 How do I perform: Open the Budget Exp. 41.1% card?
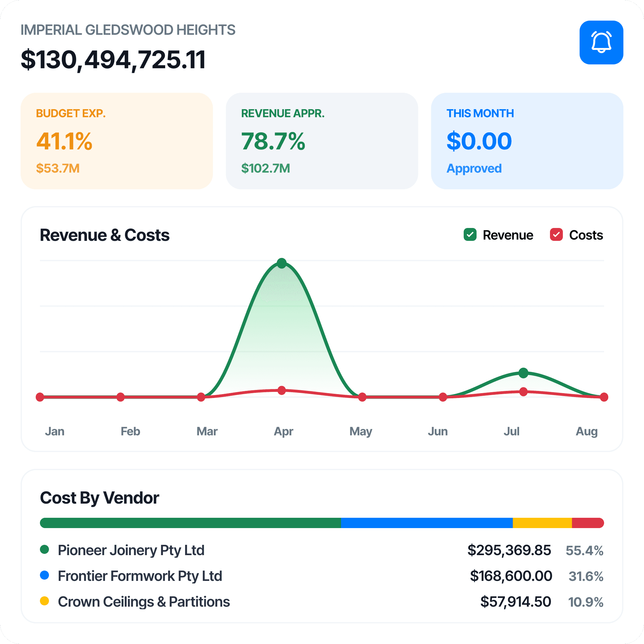(x=117, y=141)
